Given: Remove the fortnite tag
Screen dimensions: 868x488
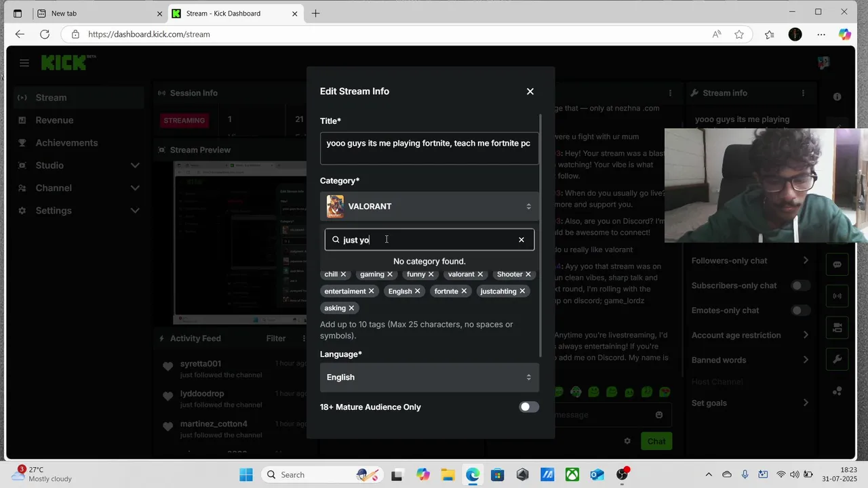Looking at the screenshot, I should click(x=464, y=291).
